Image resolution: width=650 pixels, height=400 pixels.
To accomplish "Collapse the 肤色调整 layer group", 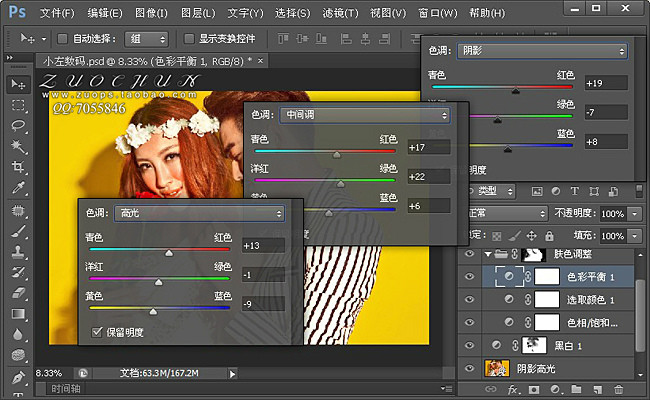I will tap(488, 254).
